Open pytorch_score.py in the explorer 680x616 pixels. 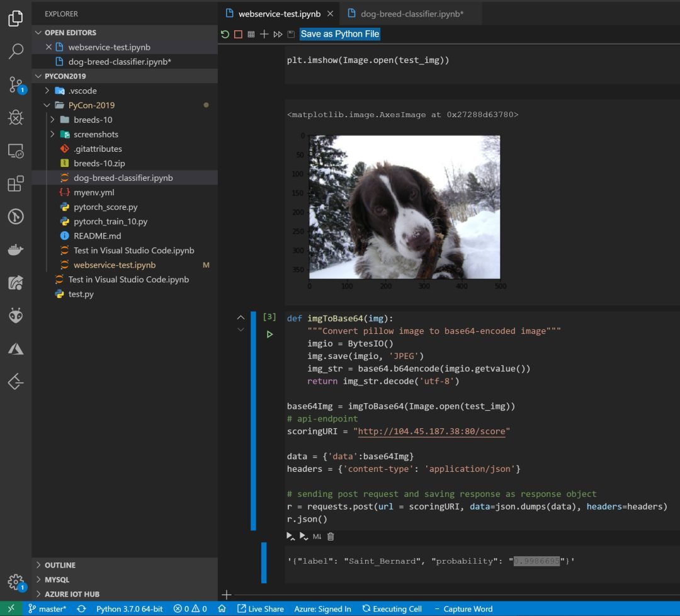pyautogui.click(x=105, y=207)
